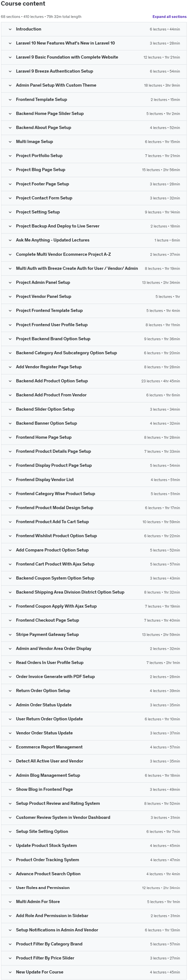188x980 pixels.
Task: Click chevron for Backend Coupon System Option Setup
Action: 10,578
